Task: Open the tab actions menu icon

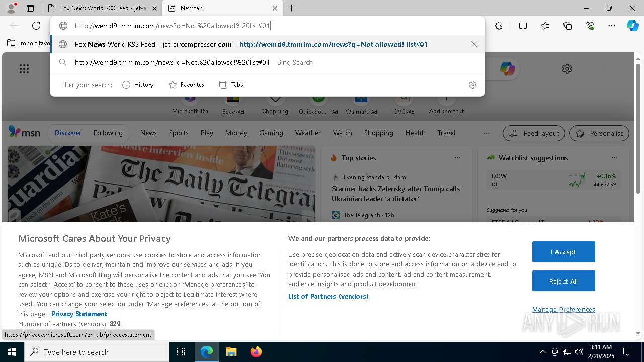Action: (30, 8)
